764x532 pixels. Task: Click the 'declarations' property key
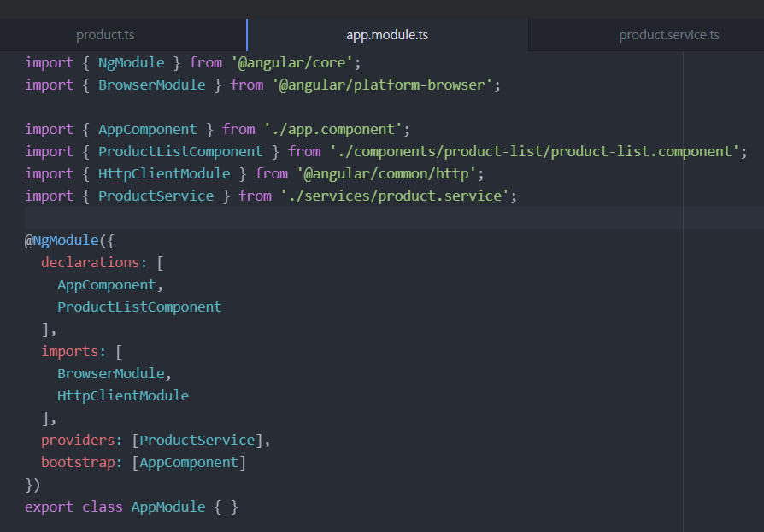(x=90, y=263)
